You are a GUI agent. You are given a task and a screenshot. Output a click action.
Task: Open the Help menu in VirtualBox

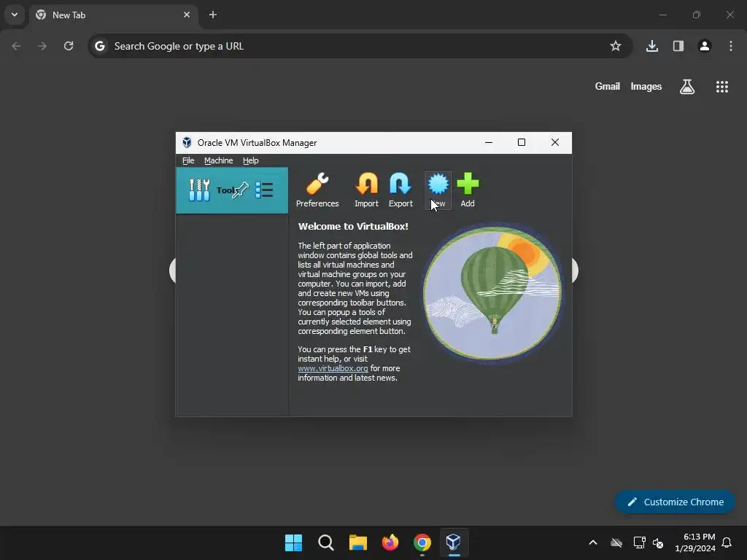[x=251, y=160]
